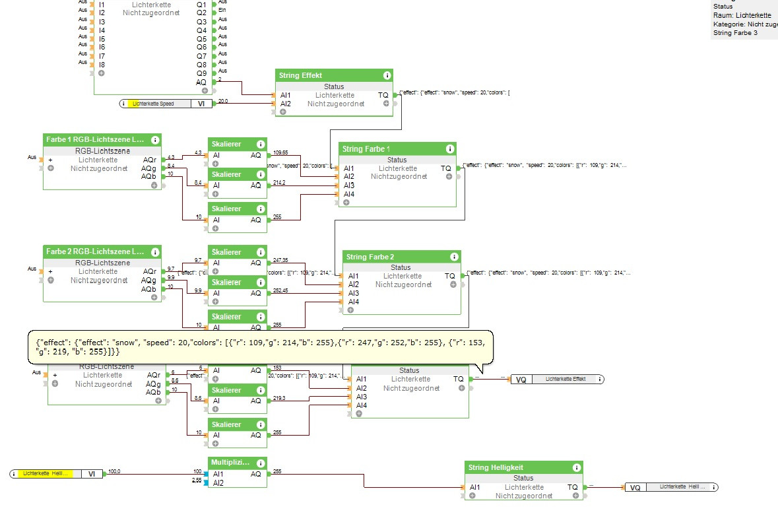Click info icon of Lichterkette Speed input
The height and width of the screenshot is (532, 778).
(x=124, y=104)
